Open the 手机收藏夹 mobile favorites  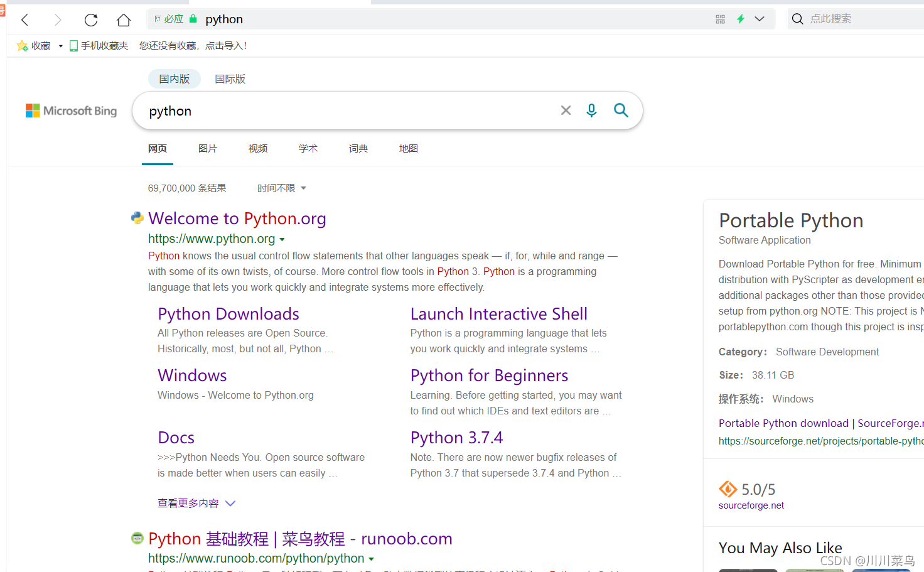[x=99, y=46]
